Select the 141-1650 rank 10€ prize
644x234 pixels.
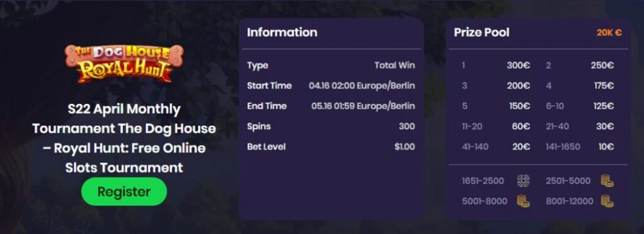tap(606, 147)
